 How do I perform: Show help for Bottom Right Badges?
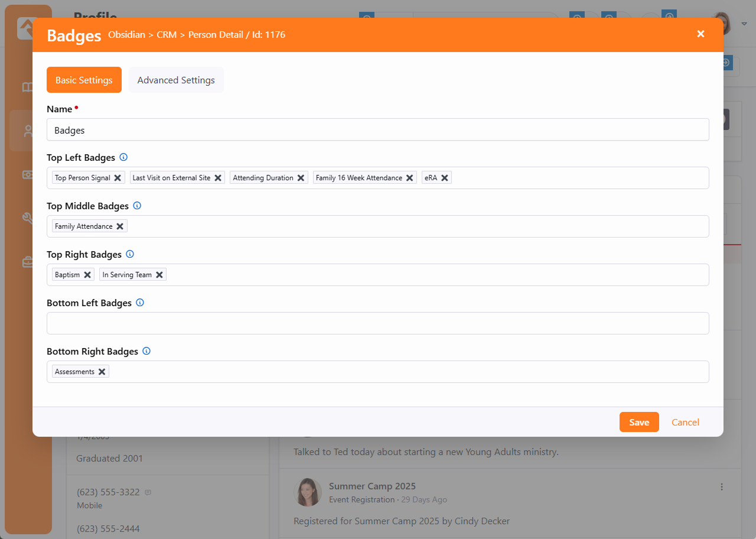coord(146,351)
